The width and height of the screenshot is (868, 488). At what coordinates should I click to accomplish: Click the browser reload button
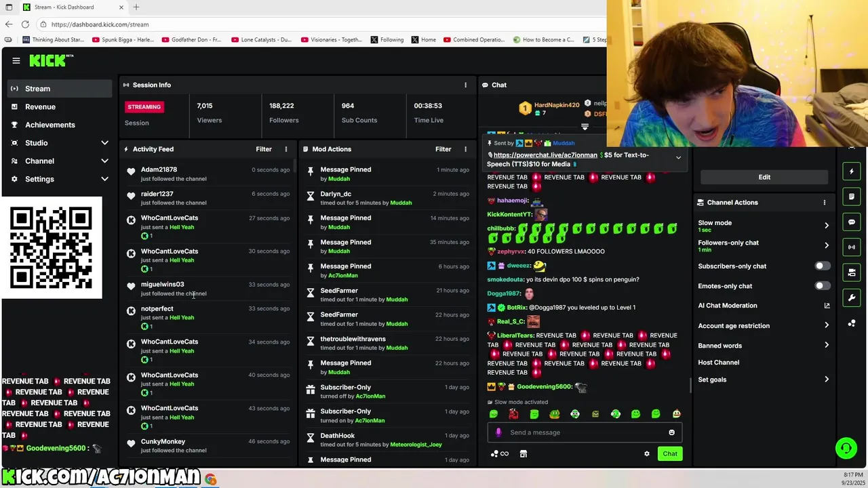(25, 24)
